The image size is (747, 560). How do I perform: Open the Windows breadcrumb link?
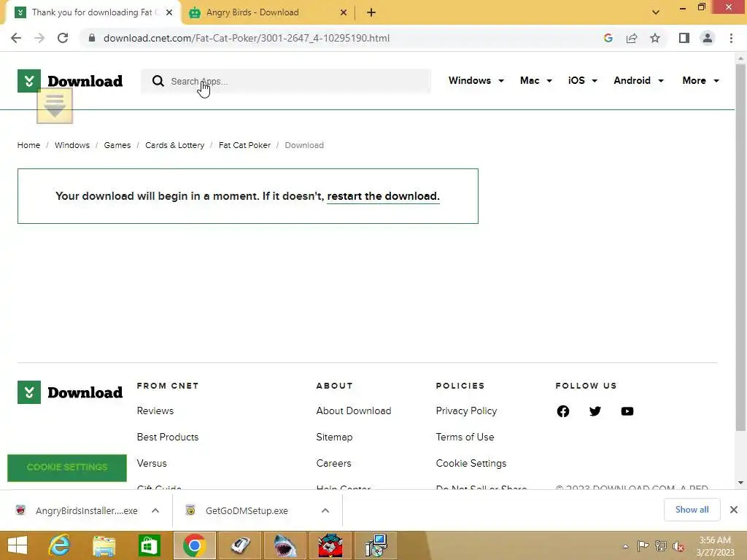(x=72, y=145)
